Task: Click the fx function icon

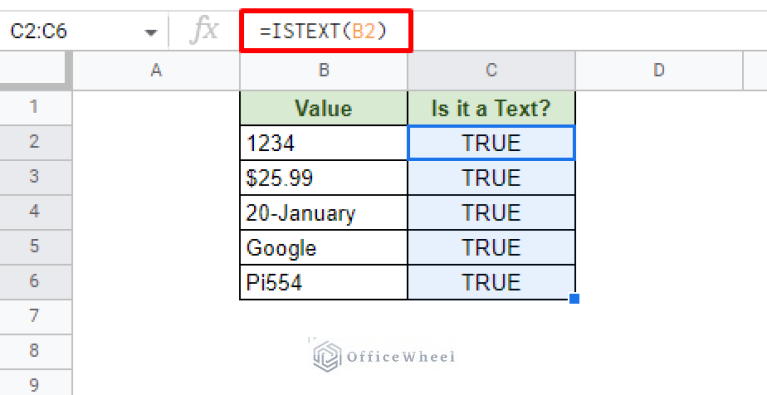Action: click(x=204, y=31)
